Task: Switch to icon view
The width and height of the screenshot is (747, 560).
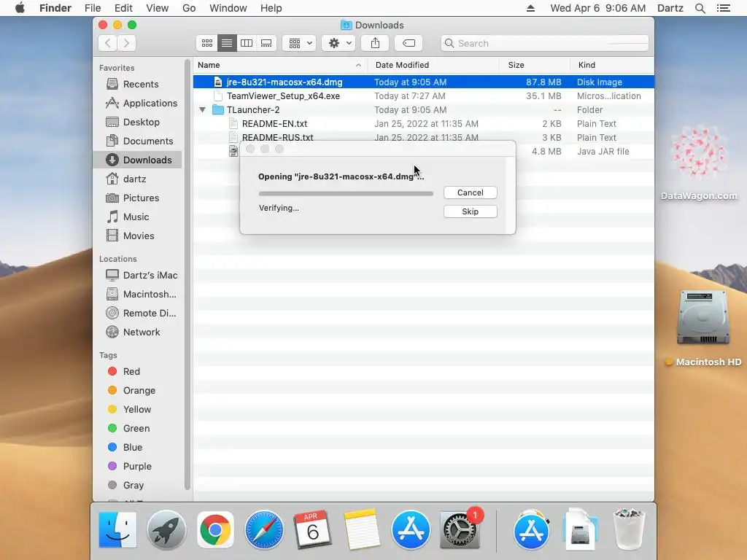Action: pyautogui.click(x=206, y=43)
